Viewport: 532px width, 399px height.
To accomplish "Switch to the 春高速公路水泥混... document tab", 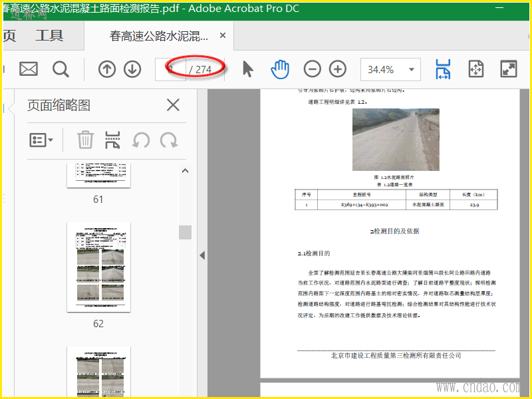I will click(x=159, y=36).
